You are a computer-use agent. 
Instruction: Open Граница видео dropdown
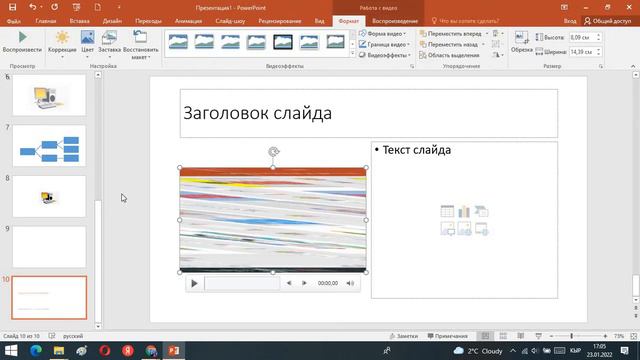point(384,44)
